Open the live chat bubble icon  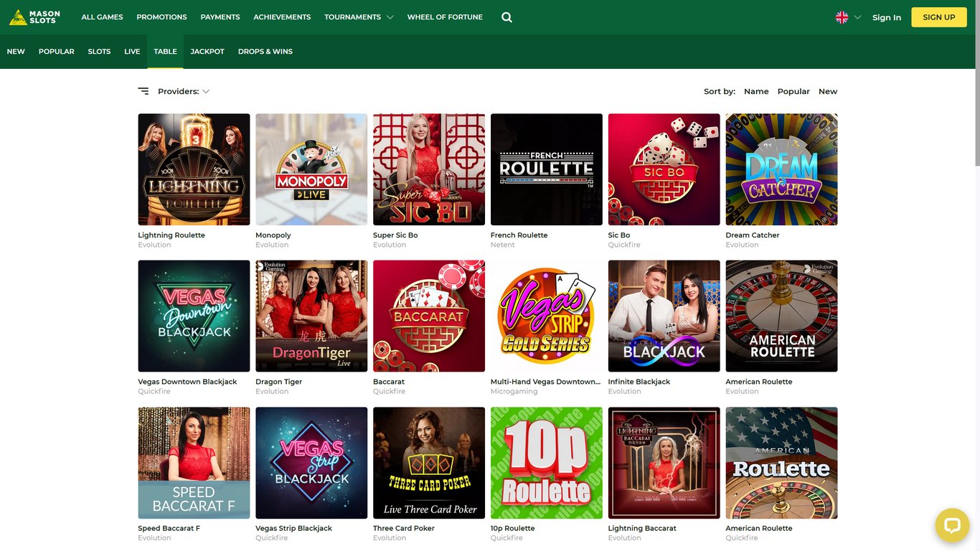(952, 525)
